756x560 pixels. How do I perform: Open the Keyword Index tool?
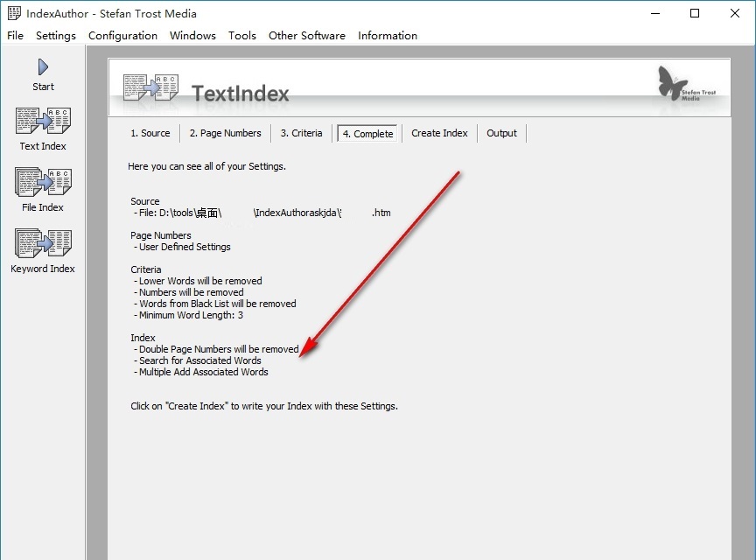click(43, 251)
